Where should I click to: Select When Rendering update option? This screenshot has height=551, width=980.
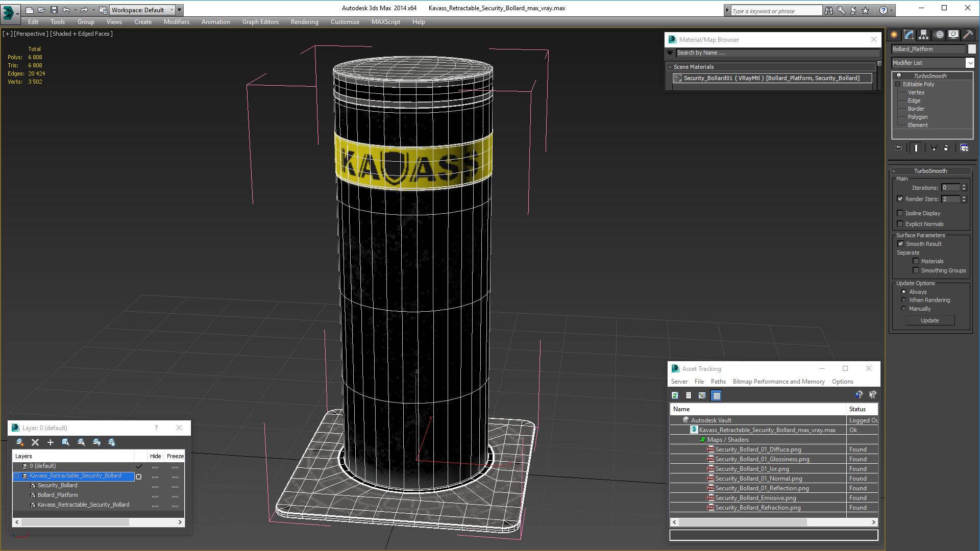click(x=903, y=300)
